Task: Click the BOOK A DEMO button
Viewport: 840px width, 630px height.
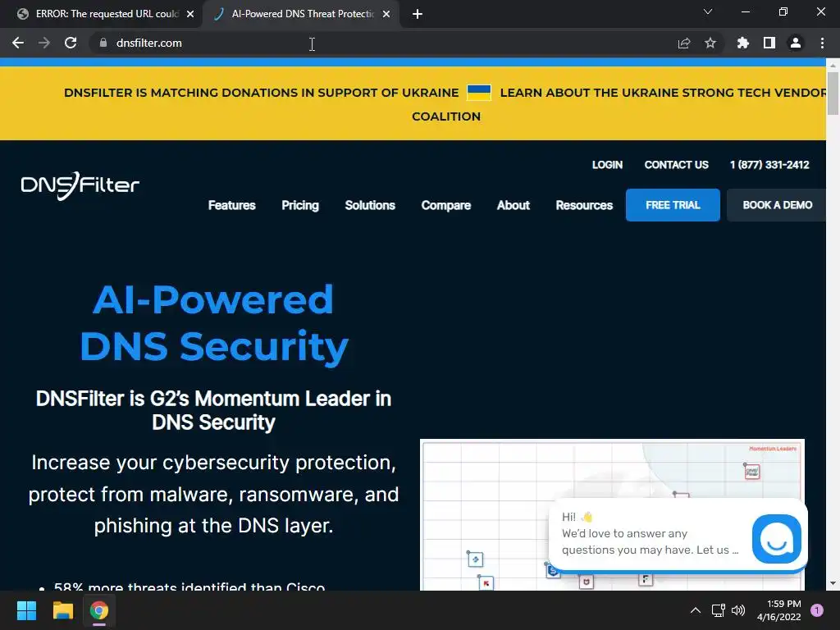Action: coord(777,205)
